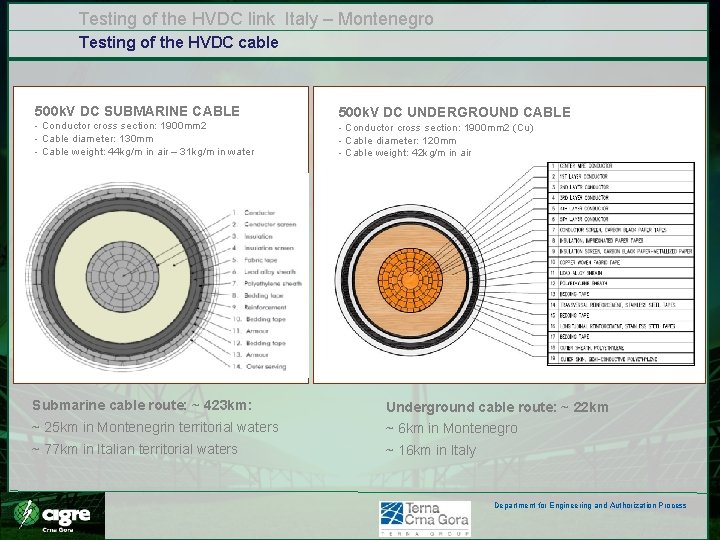The height and width of the screenshot is (540, 720).
Task: Select 'Conductor cross section: 1900mm2 (Cu)' line
Action: [x=436, y=128]
